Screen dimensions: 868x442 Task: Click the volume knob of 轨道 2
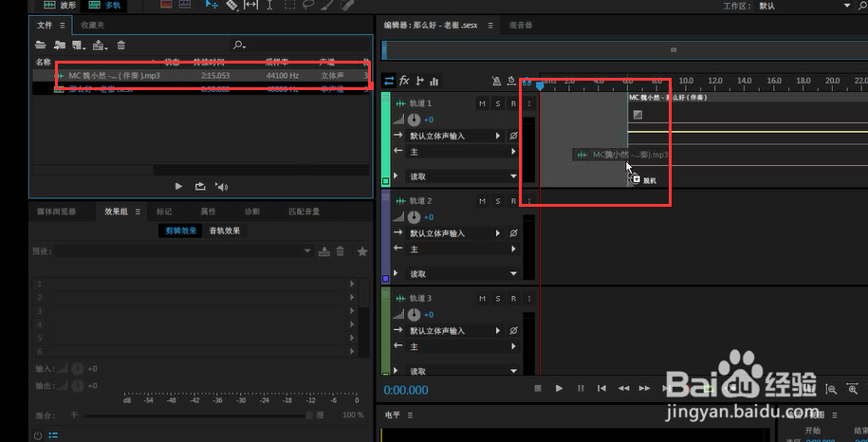pyautogui.click(x=414, y=217)
